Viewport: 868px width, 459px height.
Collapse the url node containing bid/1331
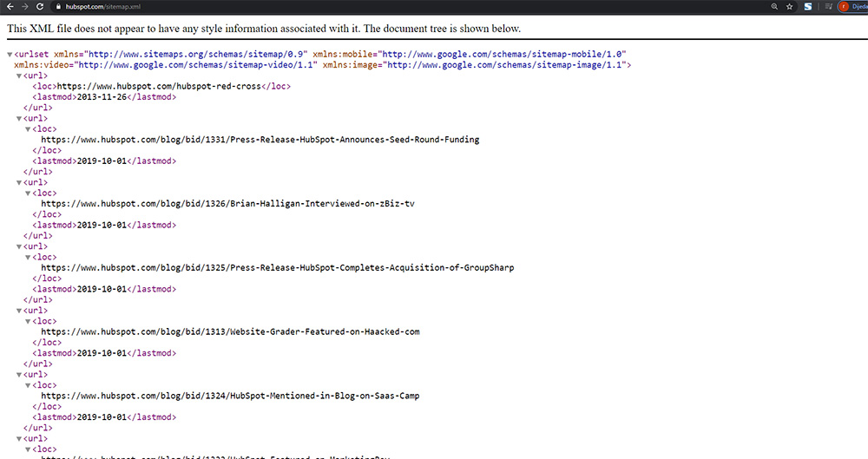(x=19, y=119)
